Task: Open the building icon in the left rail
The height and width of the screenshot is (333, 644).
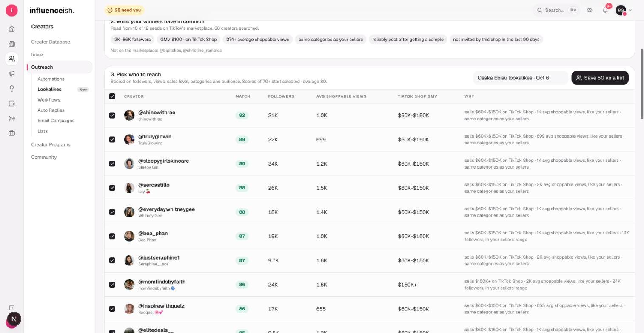Action: point(11,44)
